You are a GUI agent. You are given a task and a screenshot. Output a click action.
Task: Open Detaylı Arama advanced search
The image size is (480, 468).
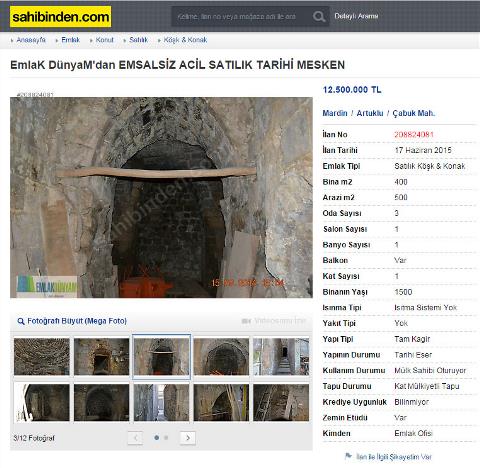356,16
